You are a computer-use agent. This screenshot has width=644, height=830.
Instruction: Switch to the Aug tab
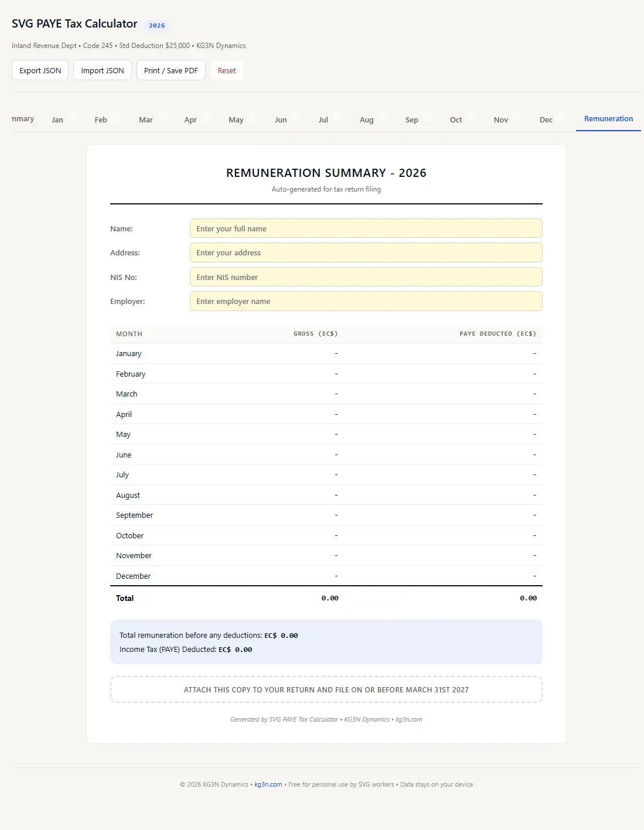click(x=367, y=119)
